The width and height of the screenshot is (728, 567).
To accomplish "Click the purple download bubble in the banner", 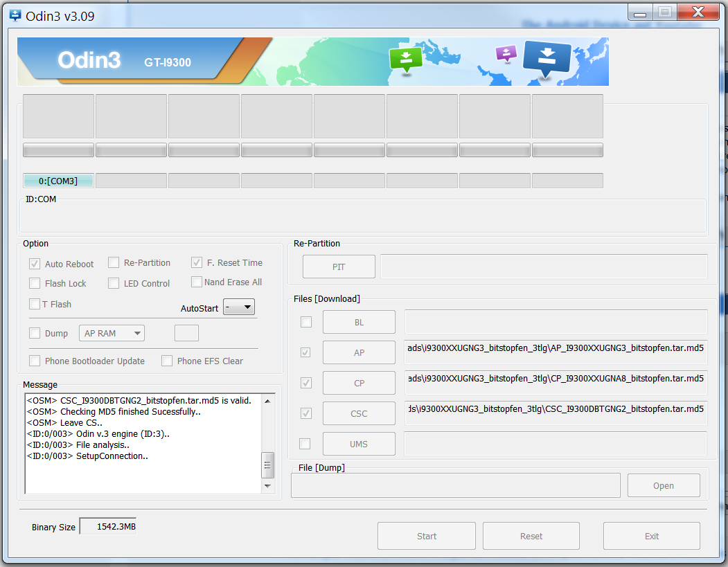I will (506, 53).
